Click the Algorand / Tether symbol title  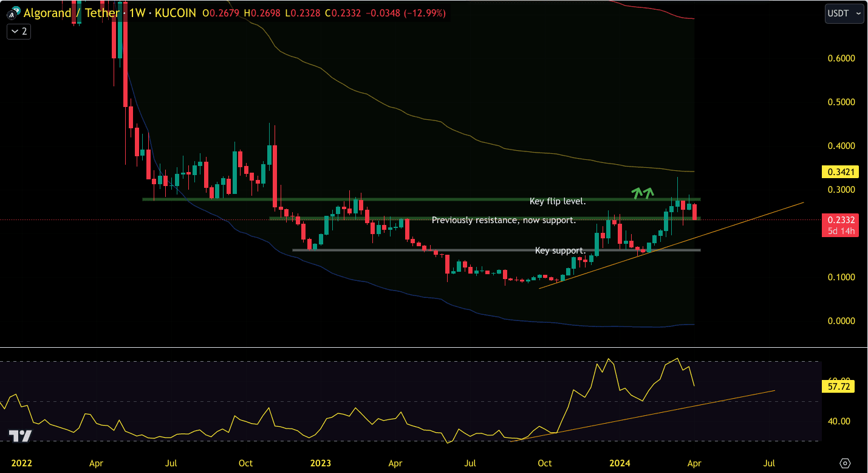(x=71, y=13)
